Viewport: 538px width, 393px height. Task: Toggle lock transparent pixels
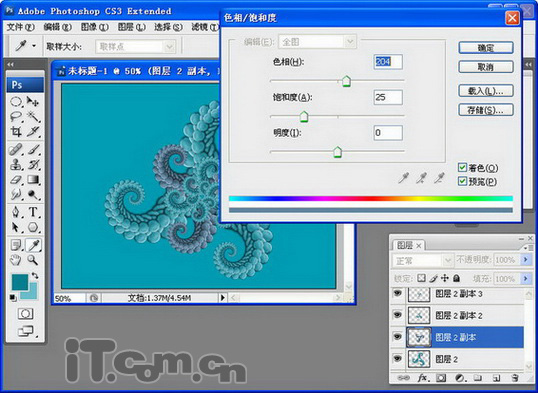pos(421,278)
